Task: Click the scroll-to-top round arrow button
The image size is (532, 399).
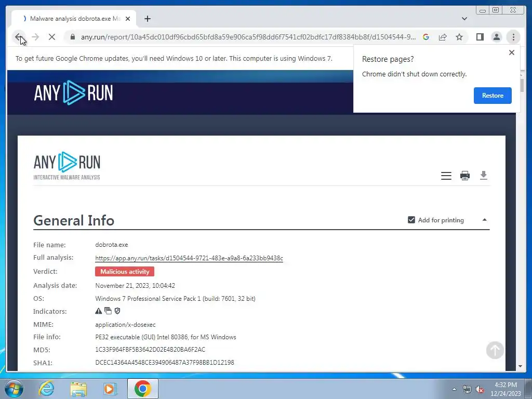Action: (495, 350)
